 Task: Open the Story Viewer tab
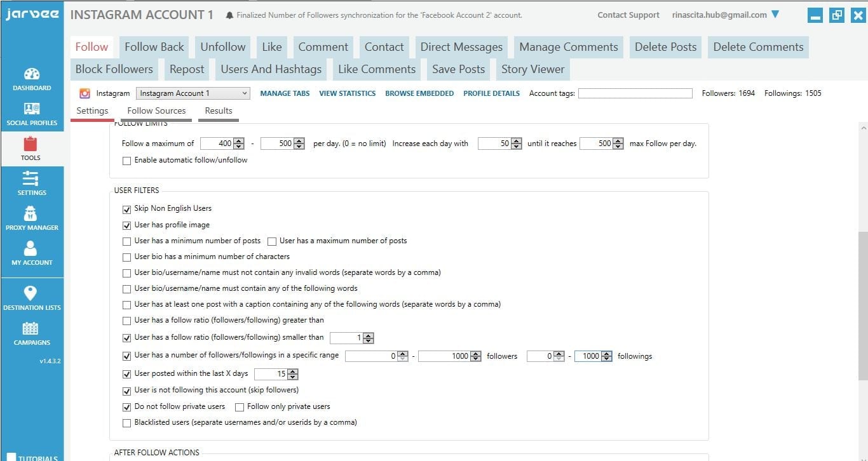(x=532, y=69)
